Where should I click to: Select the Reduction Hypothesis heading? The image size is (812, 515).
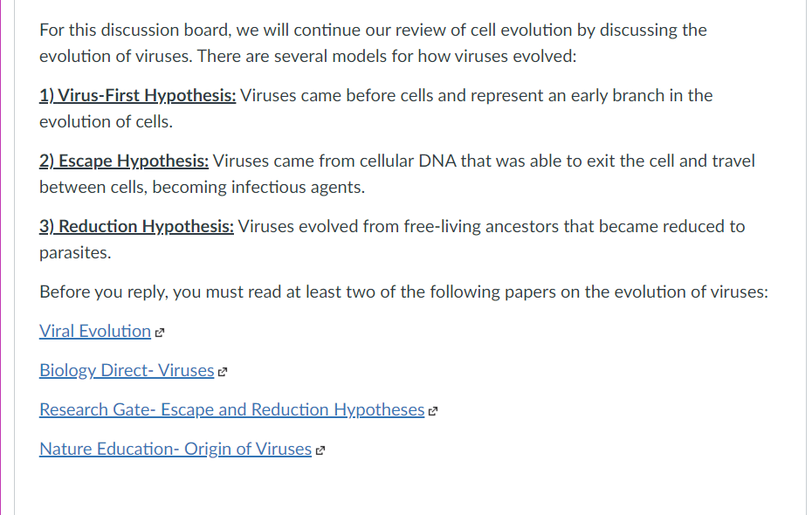[135, 226]
